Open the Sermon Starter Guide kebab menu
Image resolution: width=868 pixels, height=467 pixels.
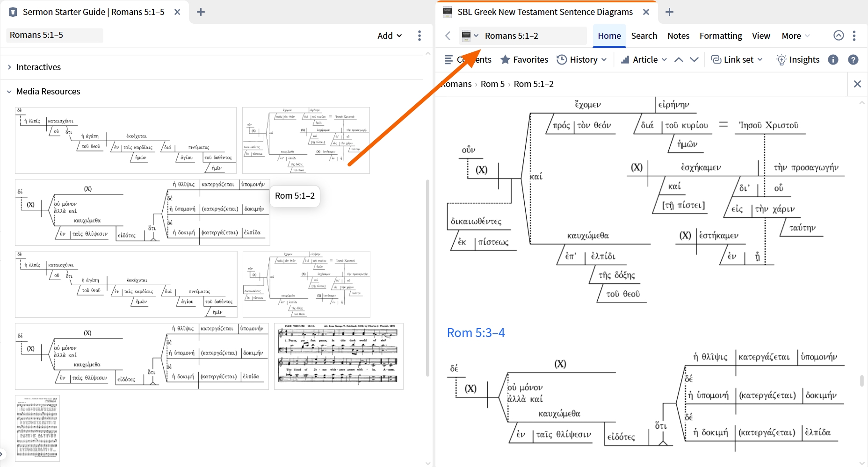click(x=420, y=36)
